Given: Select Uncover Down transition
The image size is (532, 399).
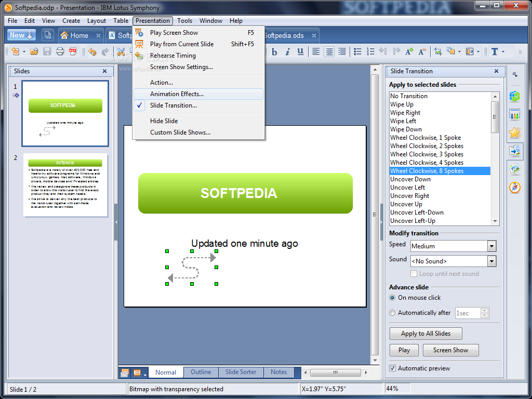Looking at the screenshot, I should [x=440, y=179].
